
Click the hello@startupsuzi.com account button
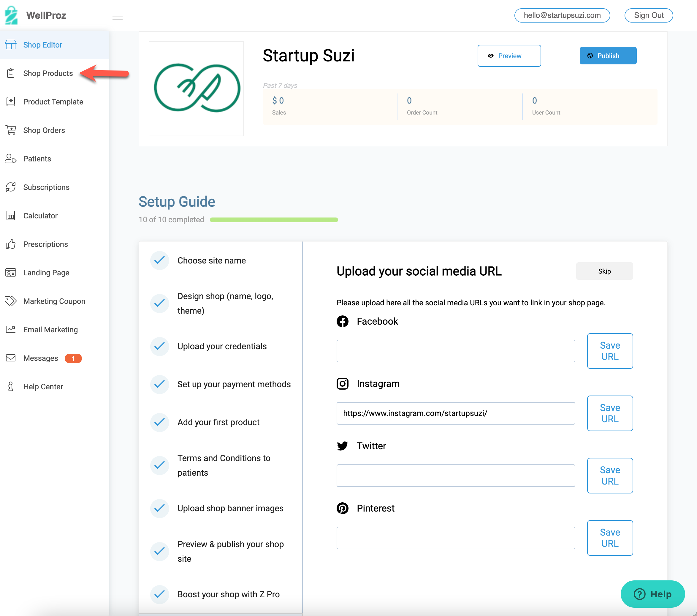tap(562, 15)
